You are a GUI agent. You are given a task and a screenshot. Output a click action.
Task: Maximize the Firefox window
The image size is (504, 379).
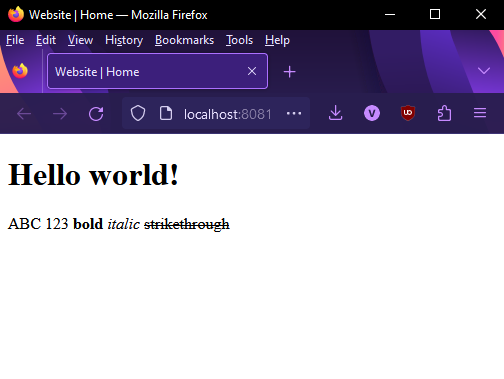click(x=435, y=14)
